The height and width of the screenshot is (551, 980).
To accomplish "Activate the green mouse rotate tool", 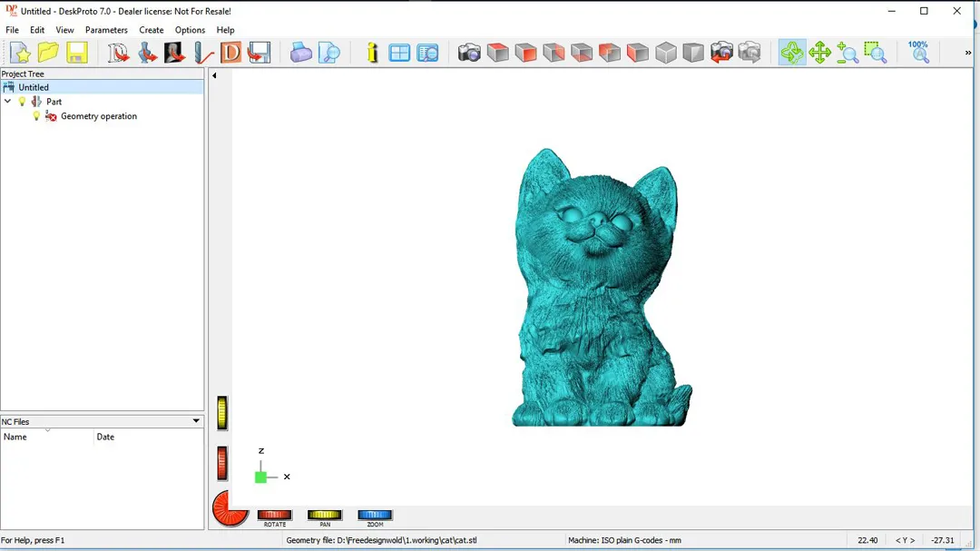I will (x=792, y=53).
